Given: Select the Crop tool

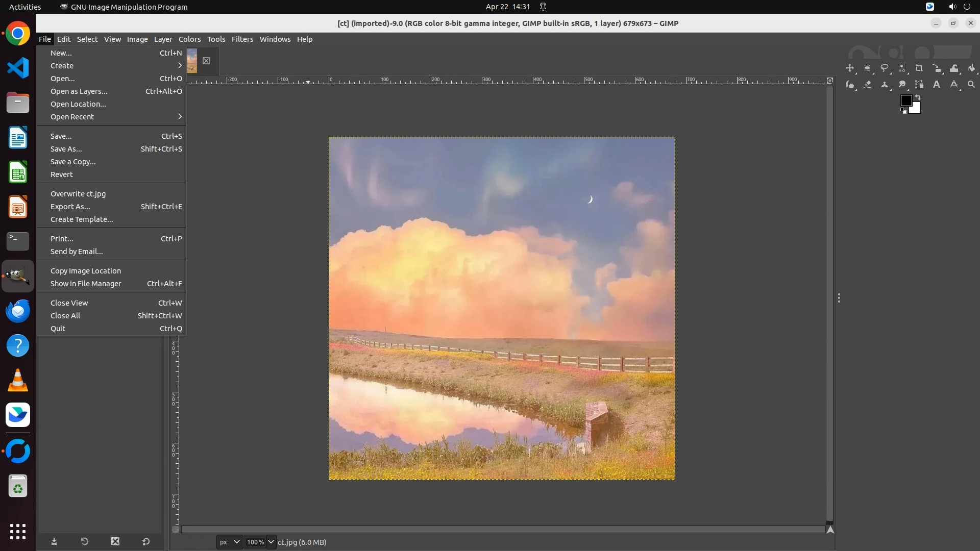Looking at the screenshot, I should 919,68.
